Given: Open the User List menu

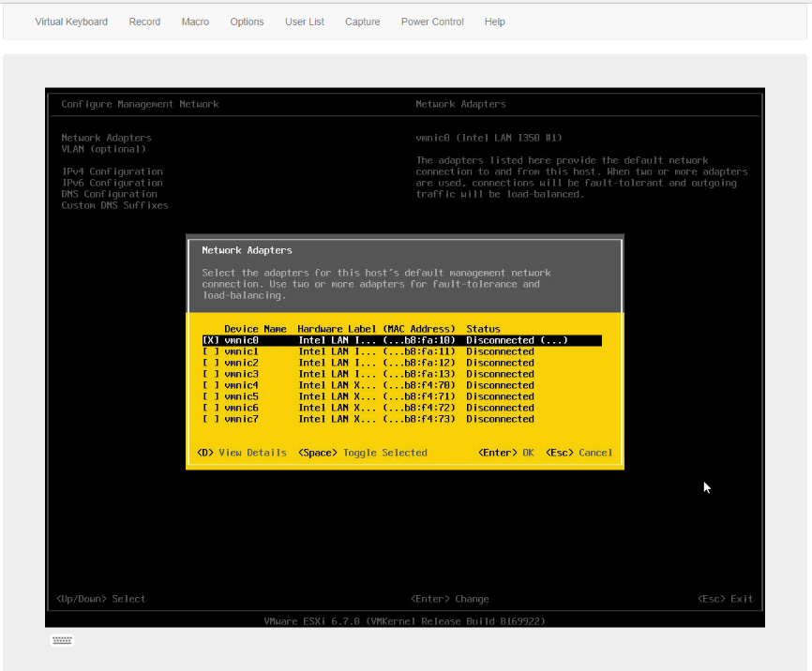Looking at the screenshot, I should [x=305, y=22].
